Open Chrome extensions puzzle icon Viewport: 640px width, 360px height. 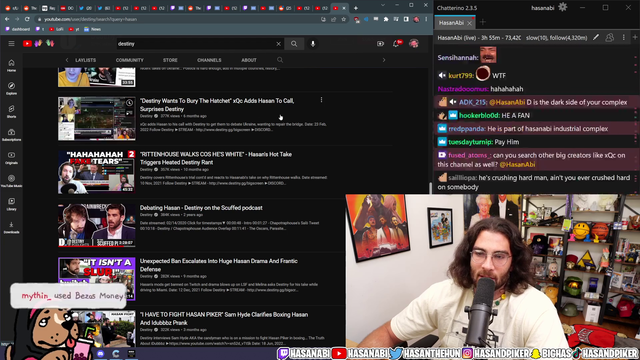tap(386, 19)
